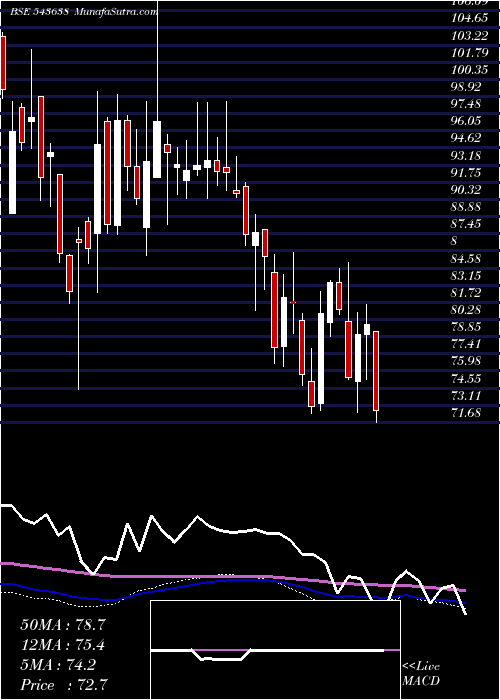Select the 101.79 price axis label
Viewport: 500px width, 700px height.
(468, 53)
